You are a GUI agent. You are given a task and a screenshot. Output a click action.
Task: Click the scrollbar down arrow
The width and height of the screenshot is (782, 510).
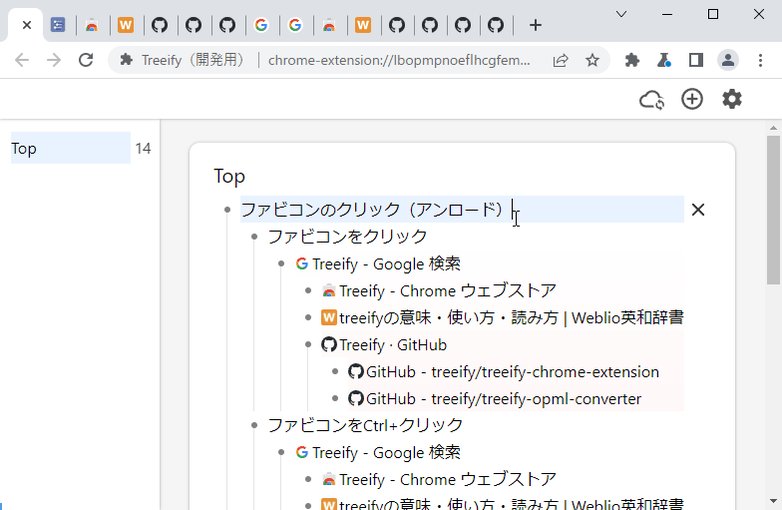click(x=773, y=501)
